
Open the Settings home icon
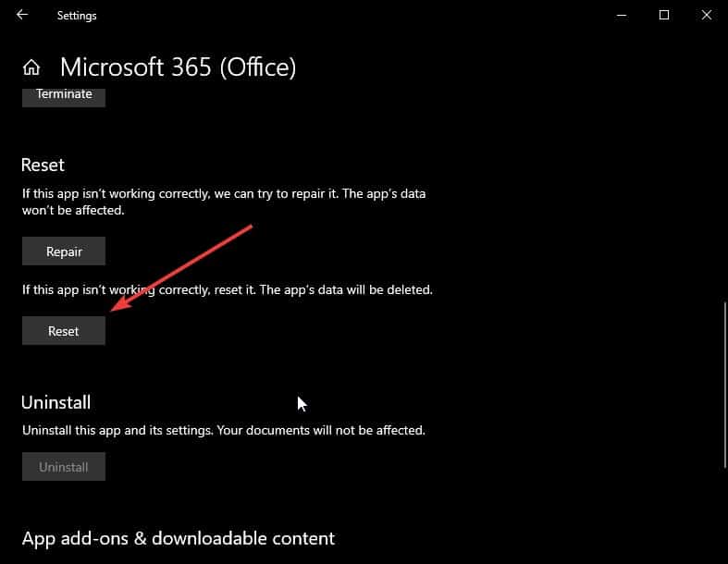pos(31,67)
